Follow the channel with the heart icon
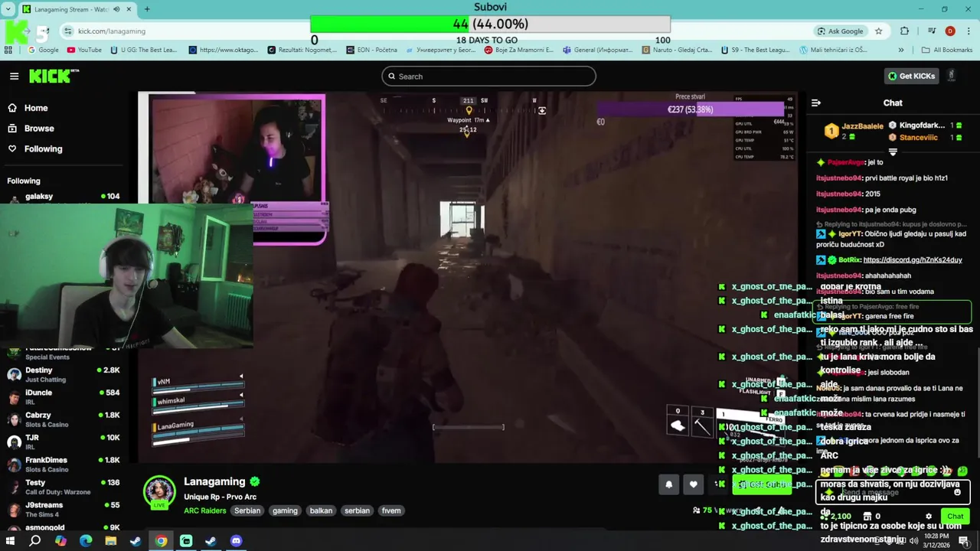 coord(693,484)
